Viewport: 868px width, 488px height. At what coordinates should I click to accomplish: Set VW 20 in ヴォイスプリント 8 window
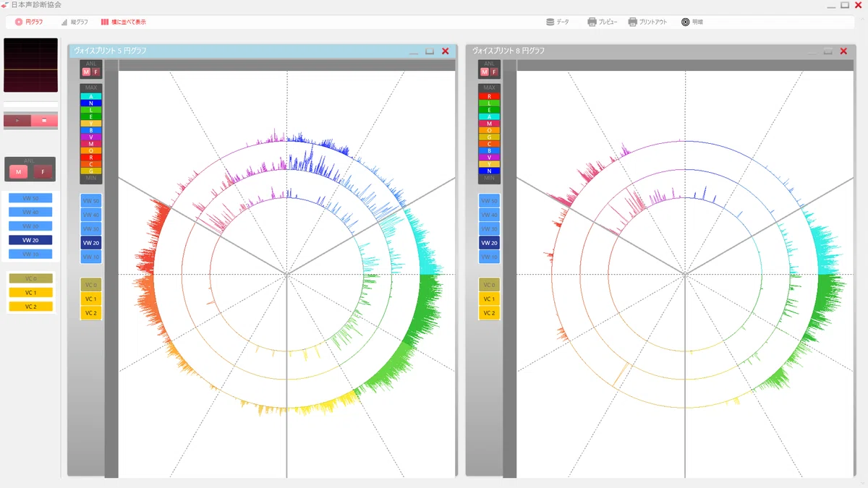point(489,243)
